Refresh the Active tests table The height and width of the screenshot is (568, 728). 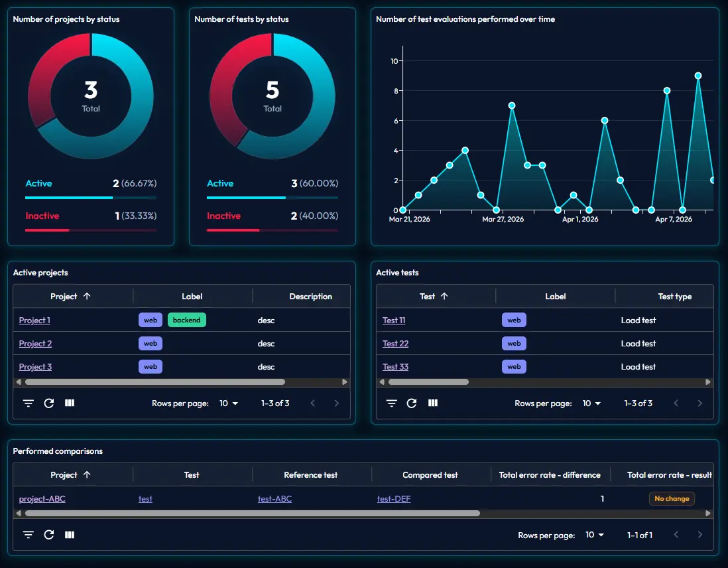[412, 403]
